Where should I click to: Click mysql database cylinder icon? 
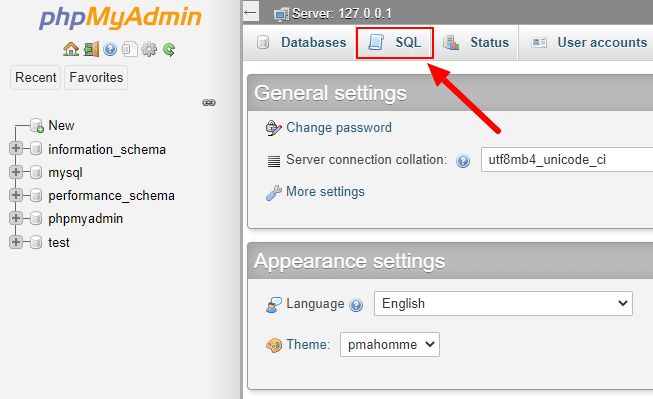click(x=36, y=172)
